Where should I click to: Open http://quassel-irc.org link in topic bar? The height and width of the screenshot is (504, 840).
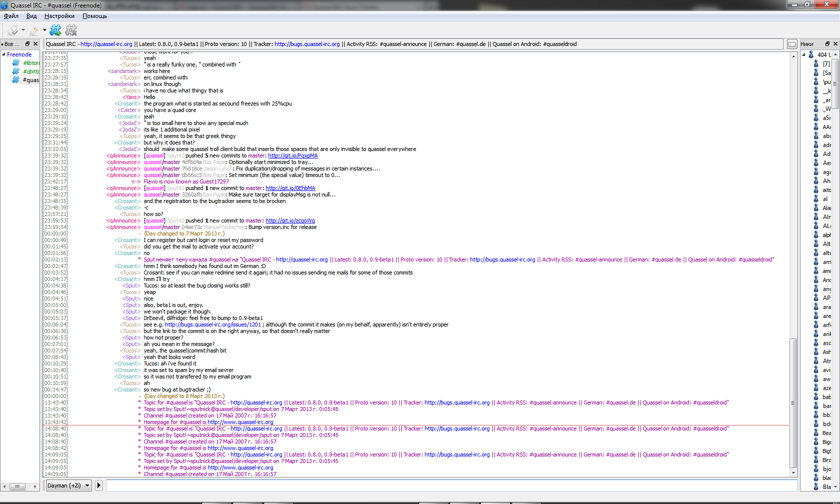pyautogui.click(x=106, y=44)
